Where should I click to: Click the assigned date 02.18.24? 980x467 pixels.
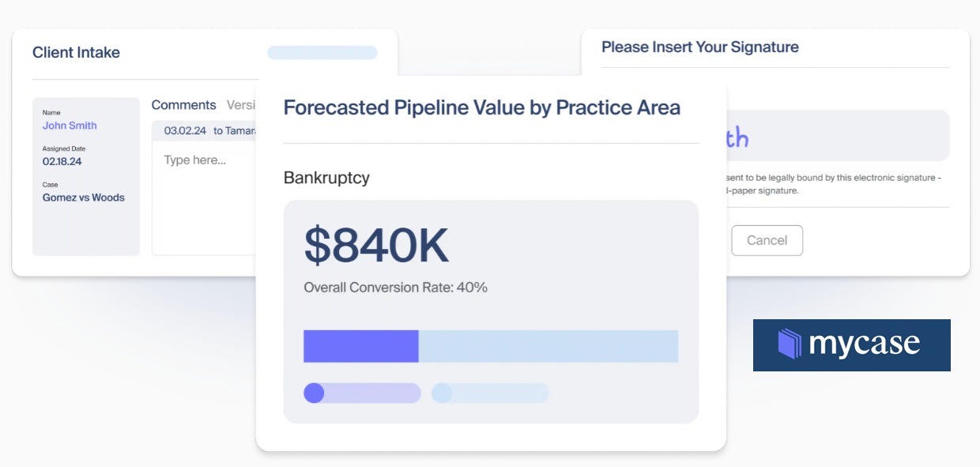pos(62,161)
